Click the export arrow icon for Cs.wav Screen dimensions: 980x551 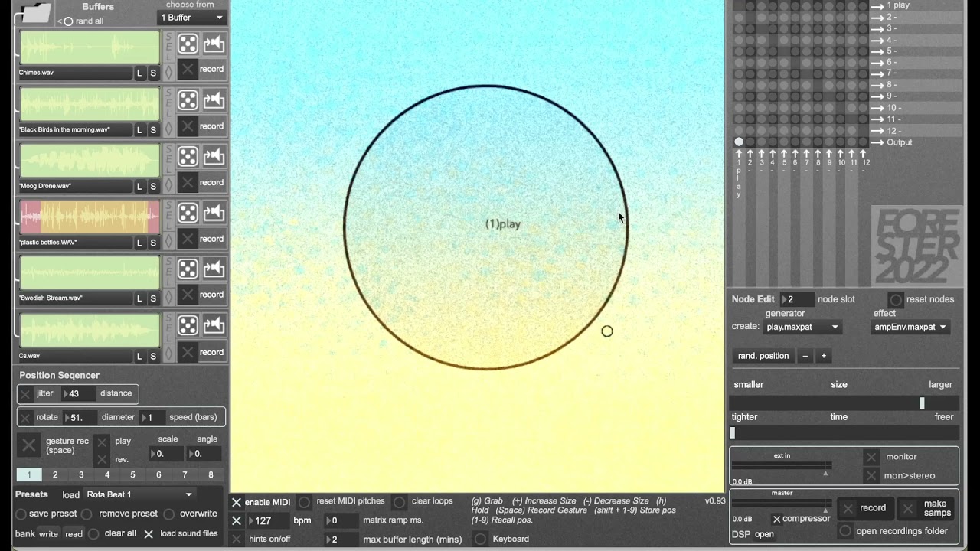(x=214, y=326)
